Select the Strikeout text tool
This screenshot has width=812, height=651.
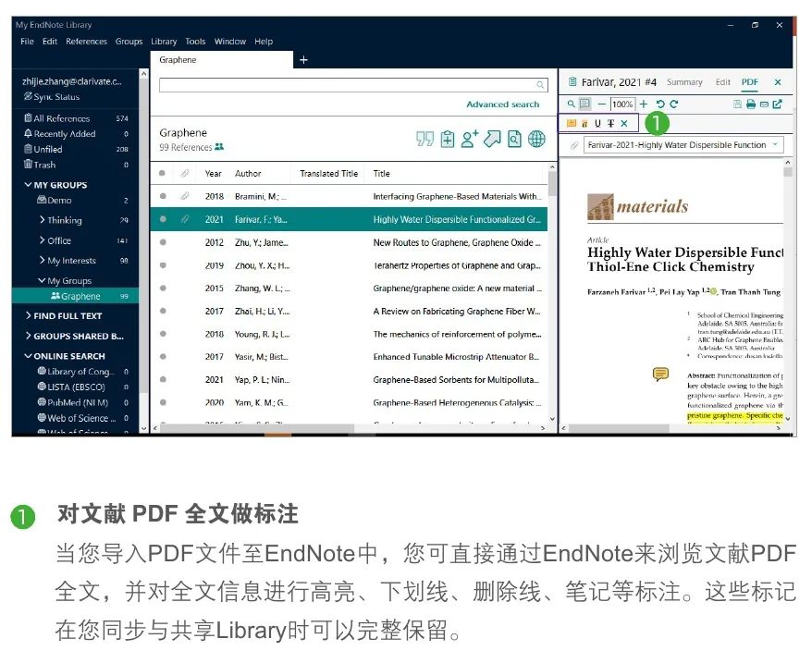pyautogui.click(x=610, y=123)
